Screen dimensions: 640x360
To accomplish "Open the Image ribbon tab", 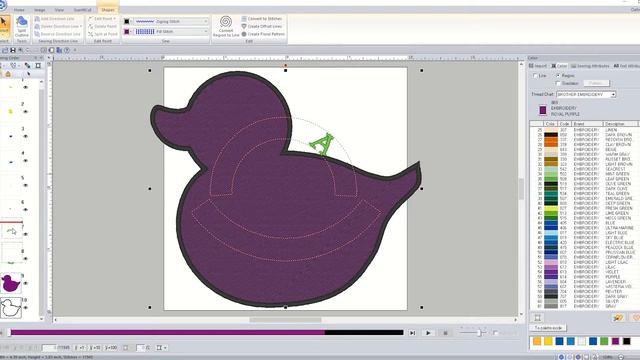I will (40, 9).
